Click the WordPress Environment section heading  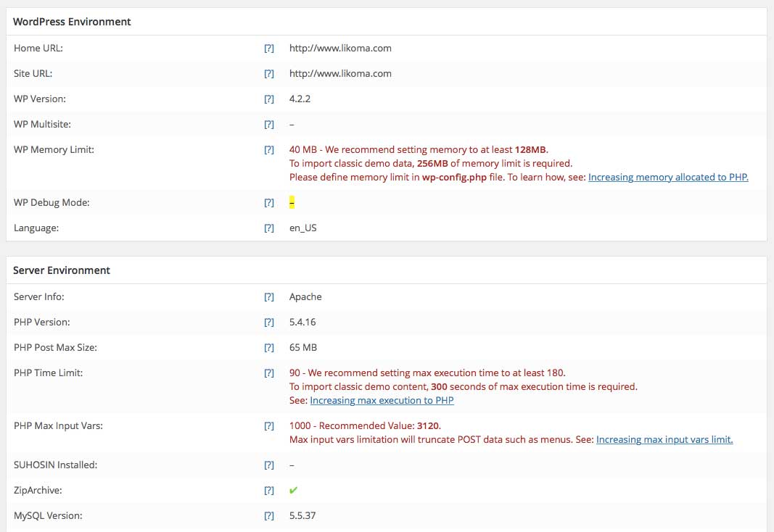[72, 22]
